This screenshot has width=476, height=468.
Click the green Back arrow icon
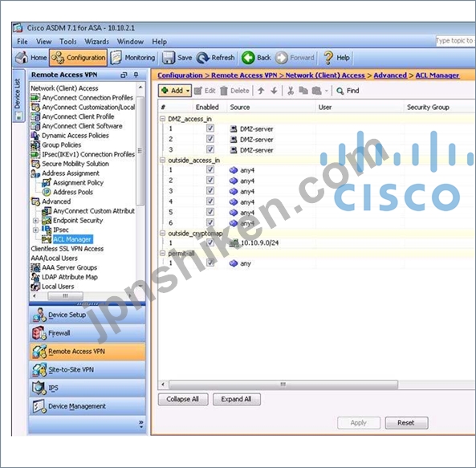tap(248, 58)
